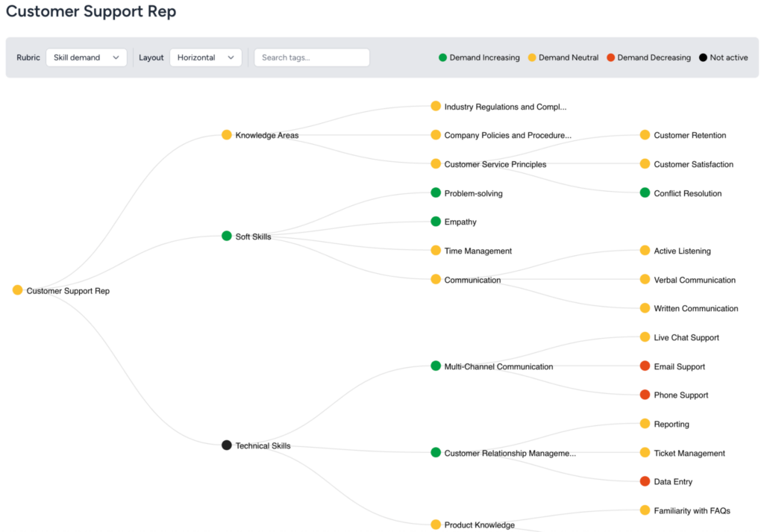This screenshot has height=532, width=764.
Task: Click the Product Knowledge label
Action: coord(480,525)
